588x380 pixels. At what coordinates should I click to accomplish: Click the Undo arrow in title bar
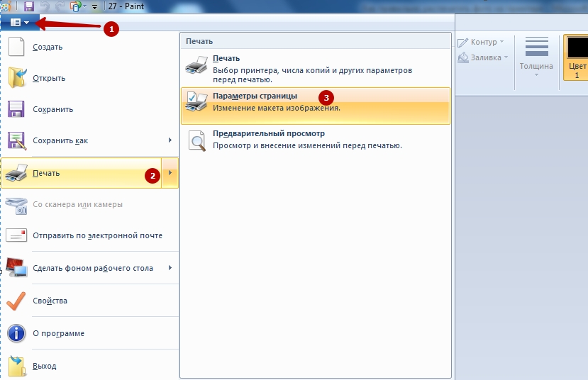point(44,6)
